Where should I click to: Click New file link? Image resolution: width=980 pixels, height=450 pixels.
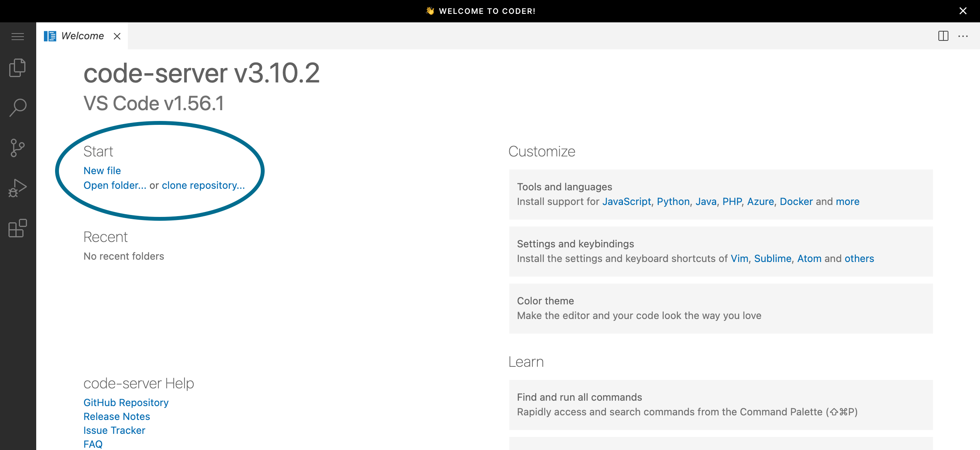[102, 171]
